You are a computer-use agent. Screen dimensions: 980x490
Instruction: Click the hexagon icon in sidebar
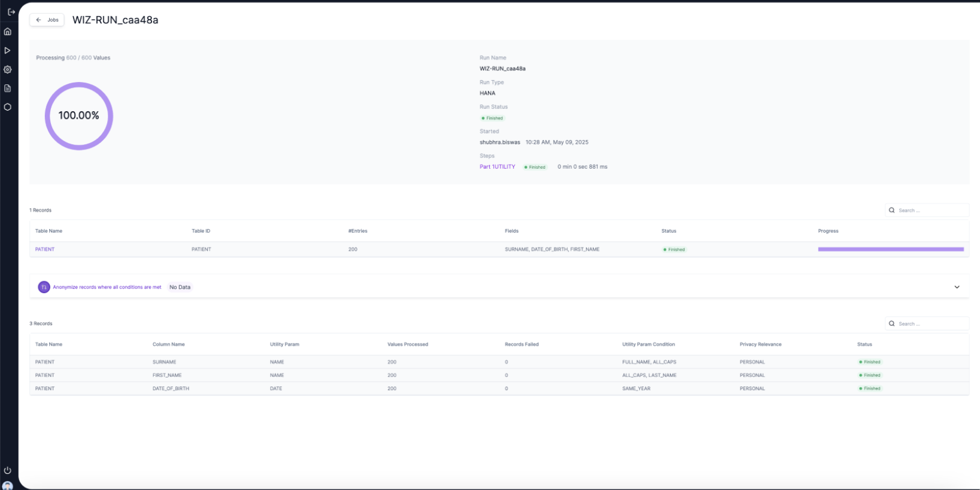(x=8, y=107)
